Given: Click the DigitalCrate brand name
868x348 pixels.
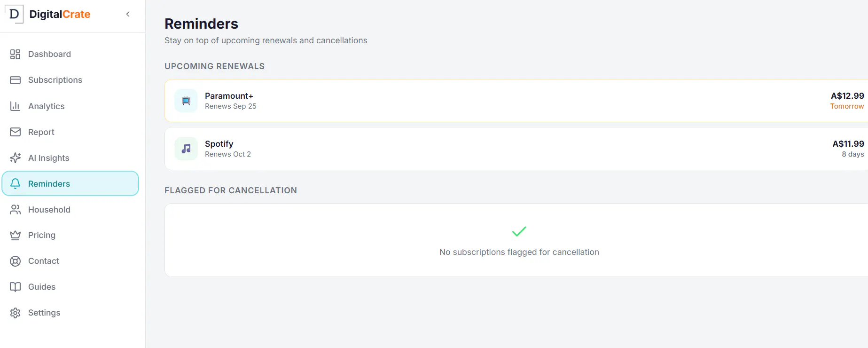Looking at the screenshot, I should tap(60, 14).
